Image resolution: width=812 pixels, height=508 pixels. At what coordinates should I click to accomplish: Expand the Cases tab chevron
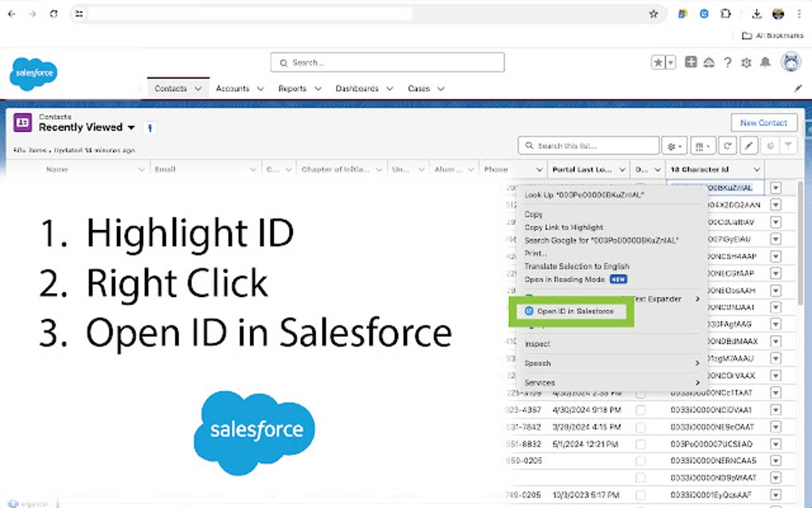coord(441,88)
